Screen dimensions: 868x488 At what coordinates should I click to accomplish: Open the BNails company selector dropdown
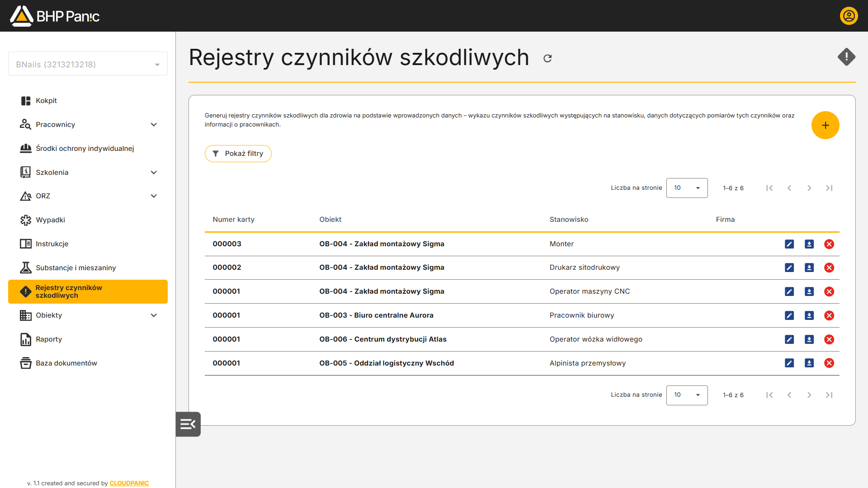[x=88, y=64]
